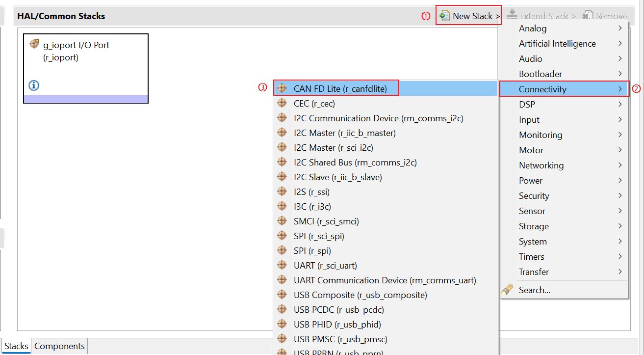
Task: Click the g_ioport I/O Port module icon
Action: pyautogui.click(x=34, y=44)
